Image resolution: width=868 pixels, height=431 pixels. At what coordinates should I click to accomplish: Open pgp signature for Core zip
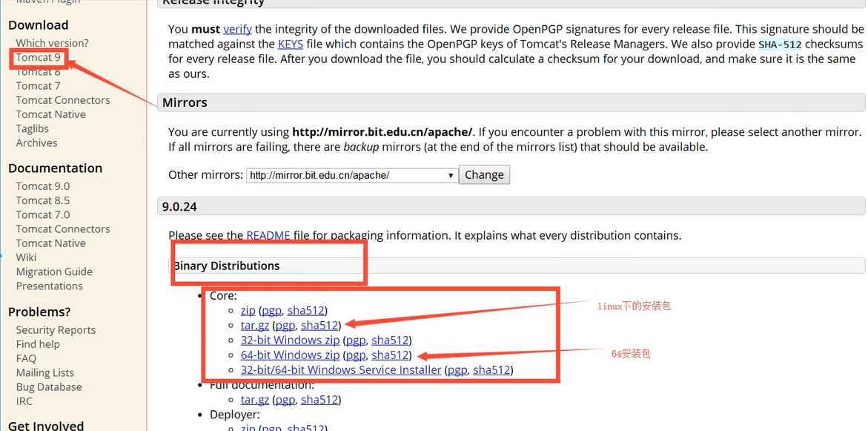coord(271,310)
